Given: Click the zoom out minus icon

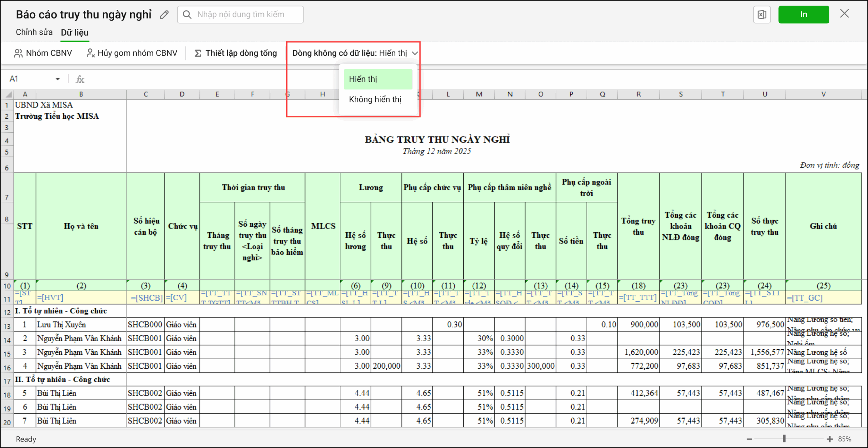Looking at the screenshot, I should 749,439.
